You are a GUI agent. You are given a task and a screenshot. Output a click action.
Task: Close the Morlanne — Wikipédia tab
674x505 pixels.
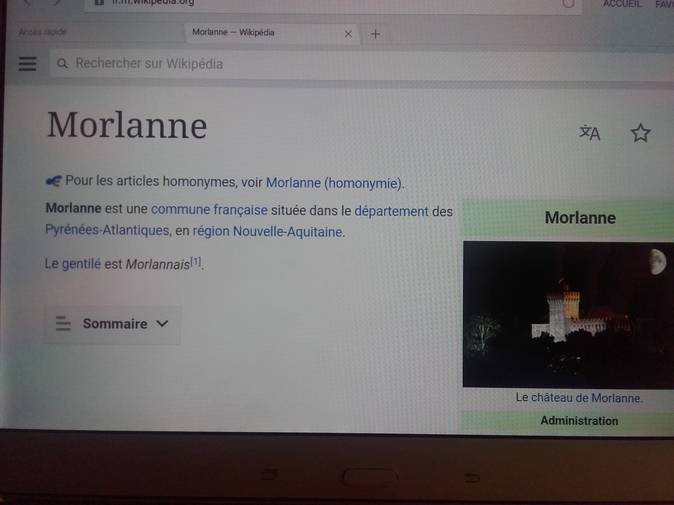[x=348, y=34]
